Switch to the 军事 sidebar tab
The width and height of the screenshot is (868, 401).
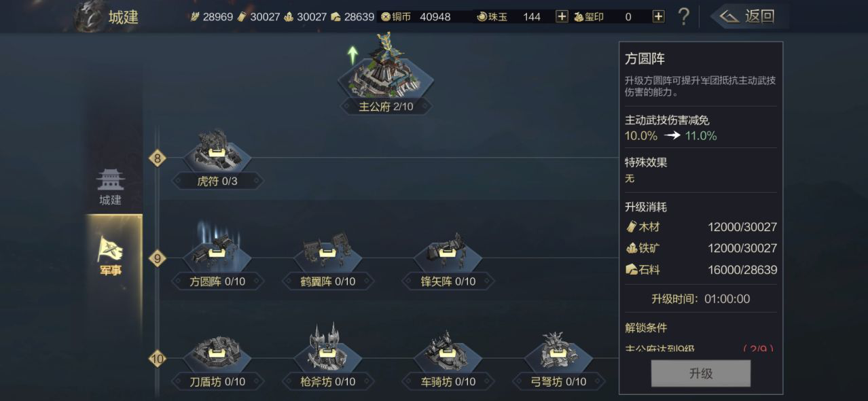coord(111,256)
